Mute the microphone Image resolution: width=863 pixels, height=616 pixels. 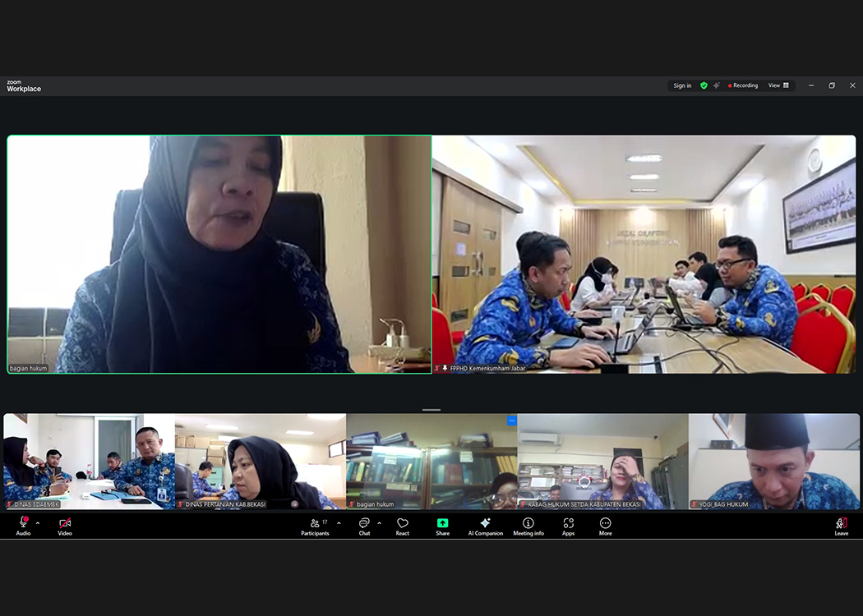pos(23,526)
